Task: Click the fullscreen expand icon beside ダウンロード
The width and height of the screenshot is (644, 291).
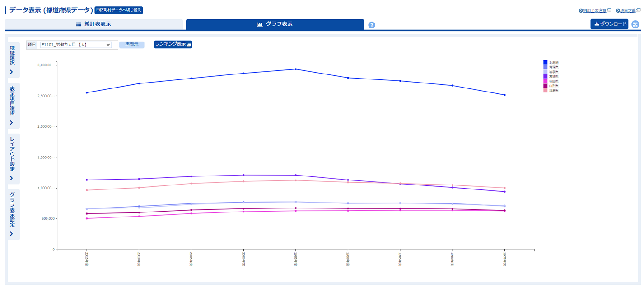Action: (x=635, y=24)
